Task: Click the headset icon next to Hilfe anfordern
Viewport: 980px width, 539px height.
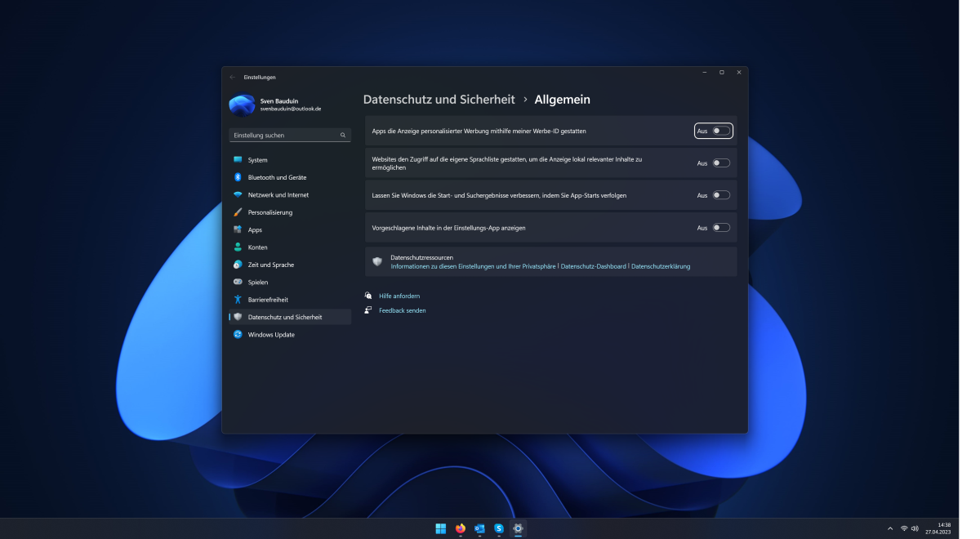Action: pyautogui.click(x=369, y=296)
